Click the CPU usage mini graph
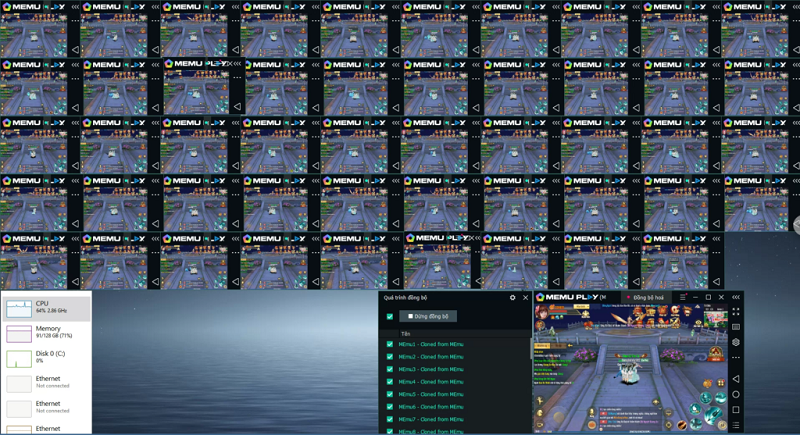The height and width of the screenshot is (435, 800). tap(19, 309)
